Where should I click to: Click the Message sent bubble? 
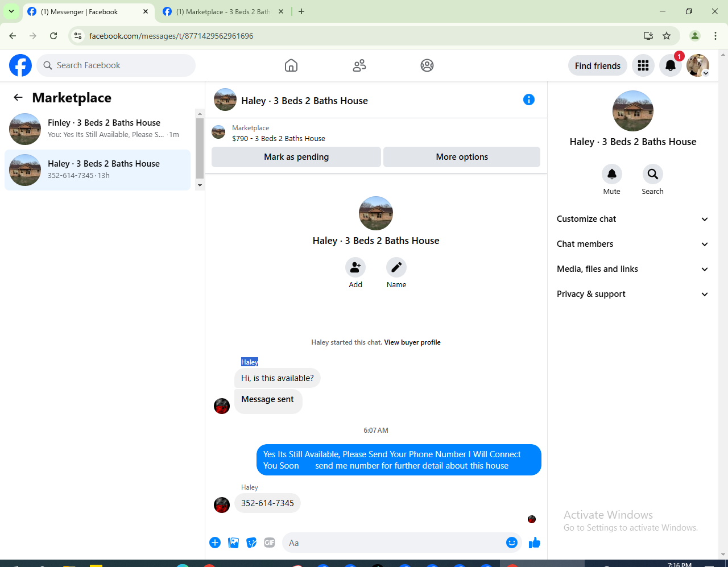pyautogui.click(x=268, y=400)
